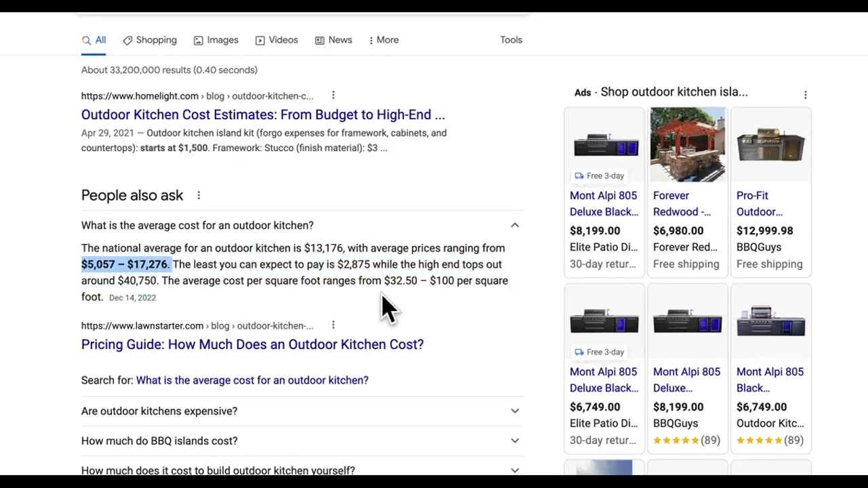Click '30-day retur...' under $8,199.00 Elite Patio ad

603,264
